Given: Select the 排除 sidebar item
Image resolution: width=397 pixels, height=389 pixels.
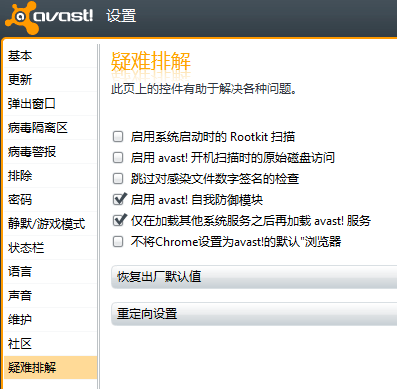Looking at the screenshot, I should pyautogui.click(x=50, y=176).
